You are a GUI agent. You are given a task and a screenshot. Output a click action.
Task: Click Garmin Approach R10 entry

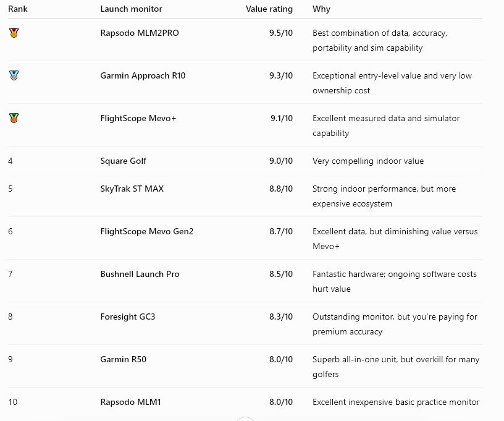point(143,75)
